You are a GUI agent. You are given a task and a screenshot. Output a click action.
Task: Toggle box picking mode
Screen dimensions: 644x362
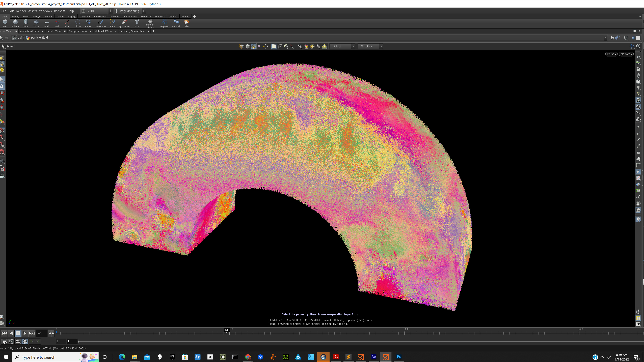coord(274,46)
